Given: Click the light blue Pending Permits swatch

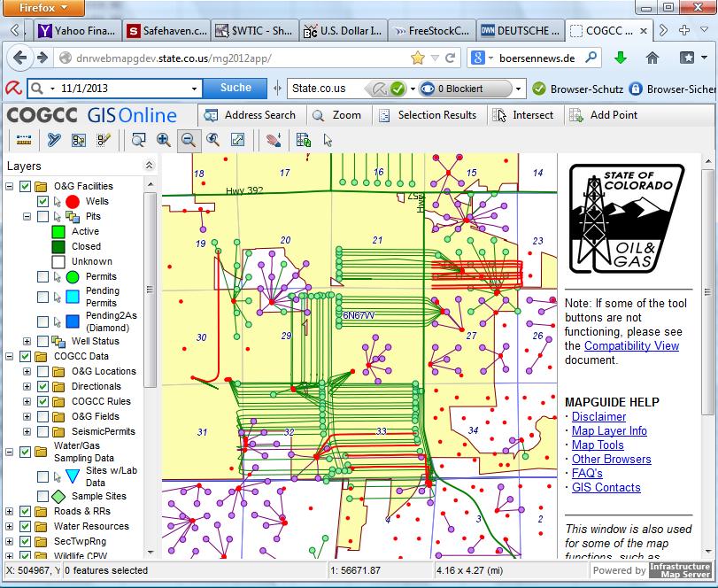Looking at the screenshot, I should tap(73, 297).
